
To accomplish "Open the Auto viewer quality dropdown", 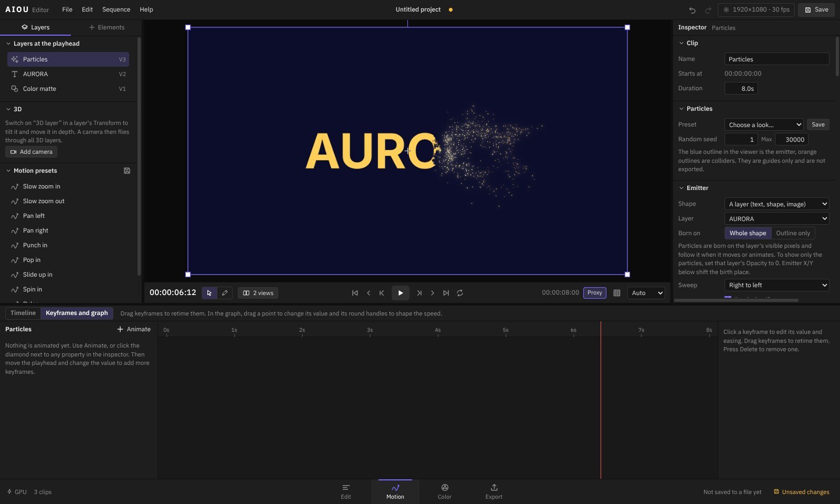I will pyautogui.click(x=646, y=293).
